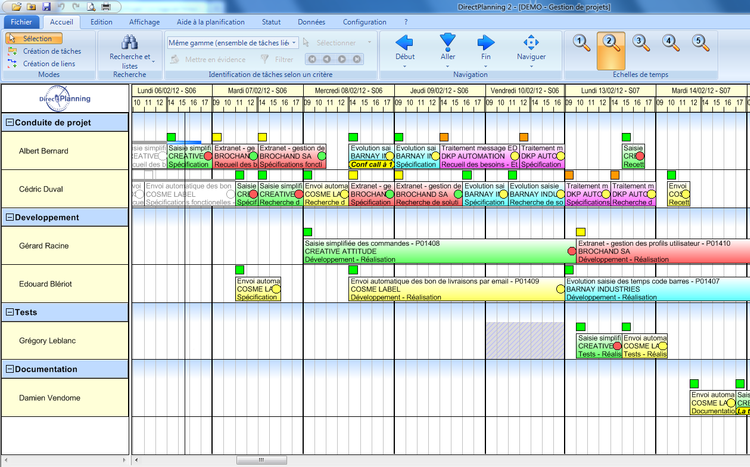Click the undo arrow icon
The width and height of the screenshot is (750, 467).
coord(61,7)
